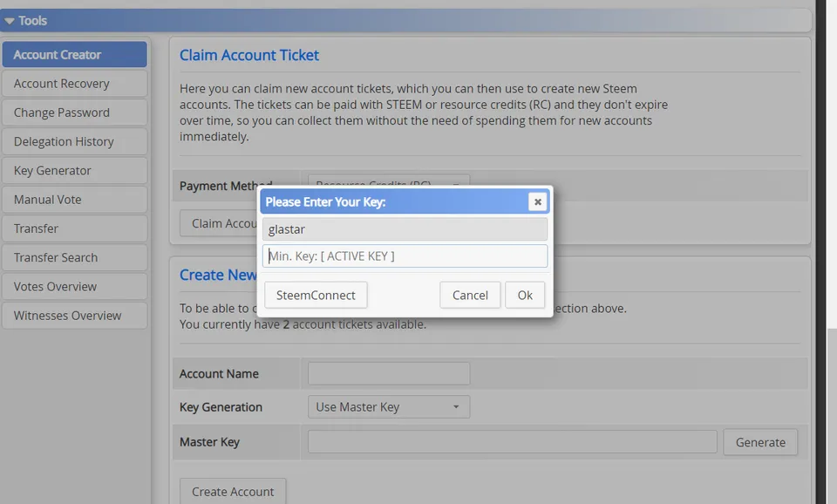The image size is (837, 504).
Task: Open Account Recovery tool
Action: [x=75, y=84]
